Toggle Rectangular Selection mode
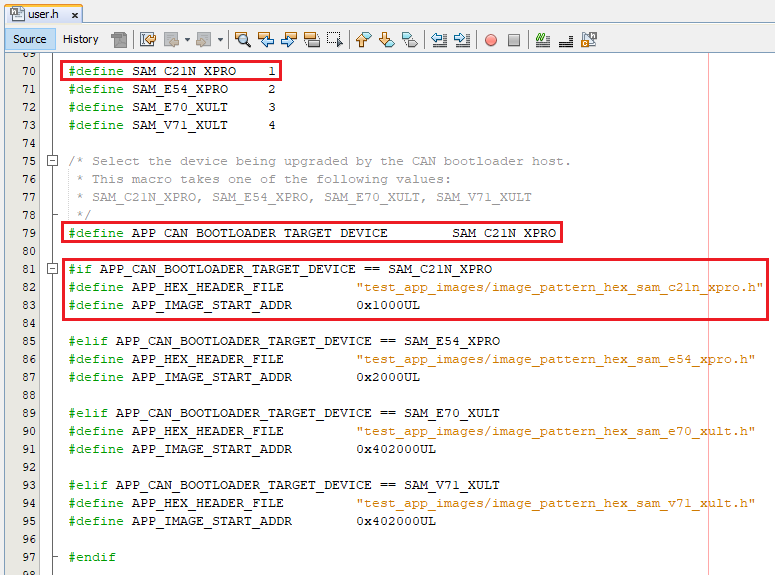775x575 pixels. coord(334,40)
